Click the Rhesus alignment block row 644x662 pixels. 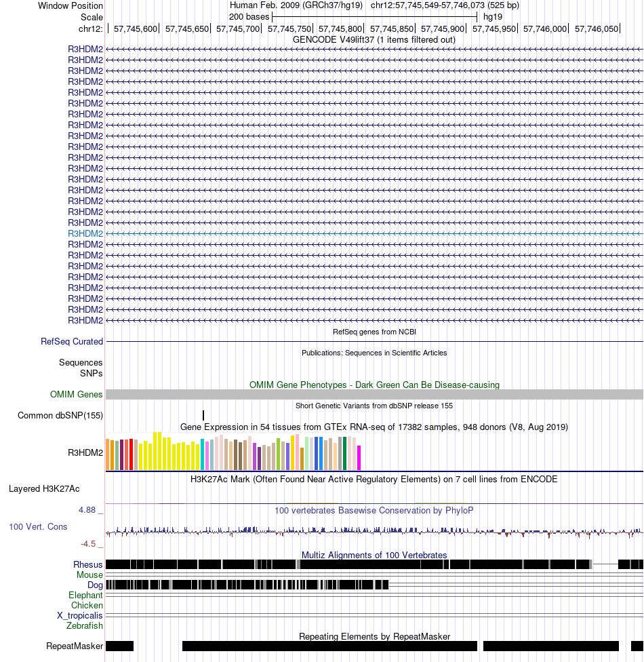pyautogui.click(x=374, y=564)
